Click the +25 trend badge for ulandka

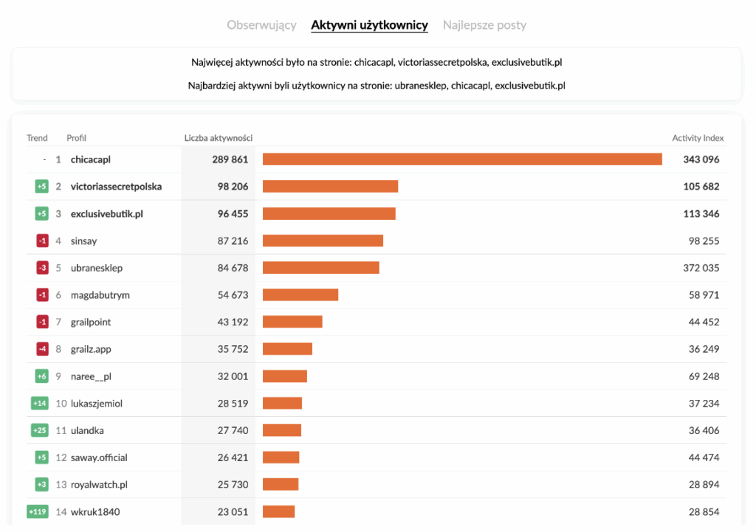39,430
